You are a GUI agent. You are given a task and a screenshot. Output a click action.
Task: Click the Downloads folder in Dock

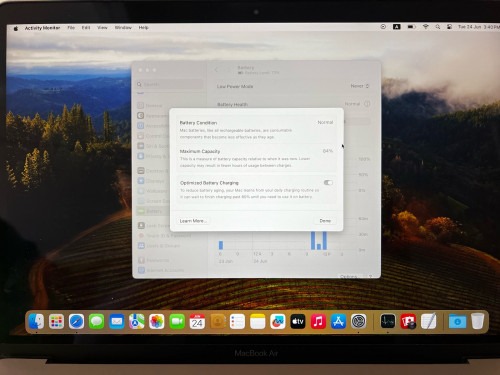point(457,321)
